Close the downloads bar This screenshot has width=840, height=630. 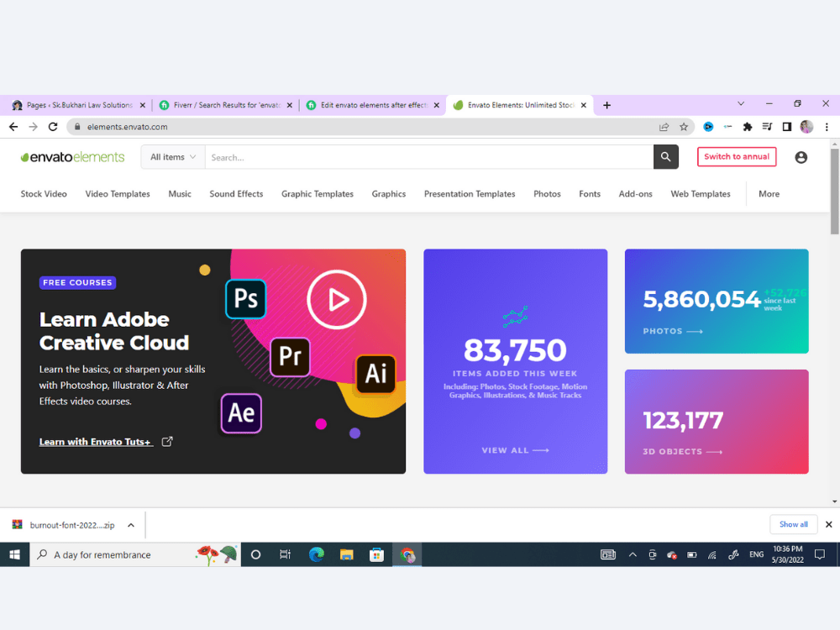pos(829,524)
